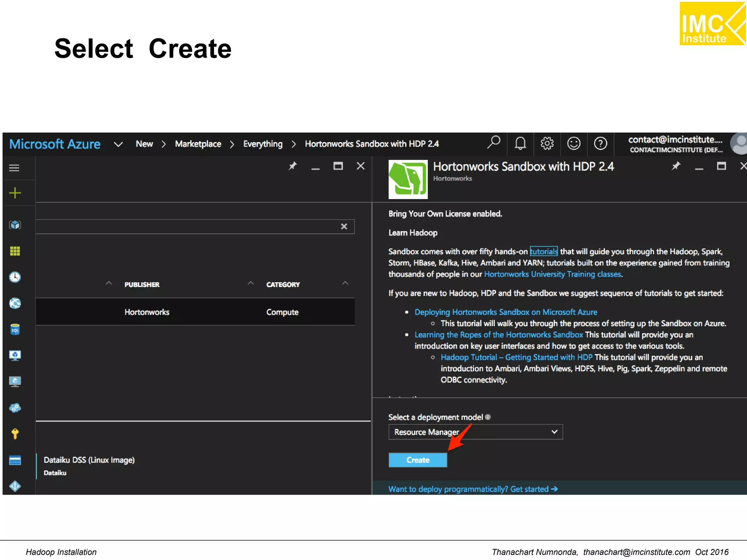Clear the marketplace search box
The height and width of the screenshot is (560, 747).
[344, 226]
